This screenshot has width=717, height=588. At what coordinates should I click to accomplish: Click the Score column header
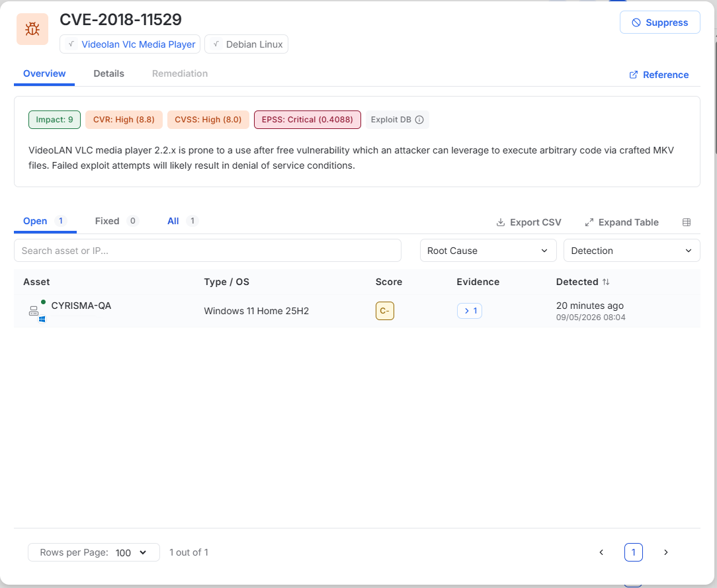tap(389, 282)
